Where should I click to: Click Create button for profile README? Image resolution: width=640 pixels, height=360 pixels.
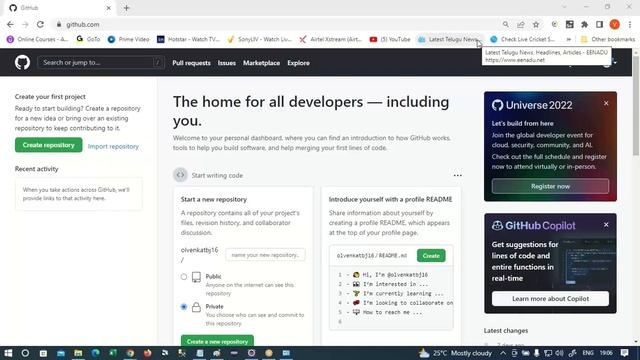(x=431, y=256)
